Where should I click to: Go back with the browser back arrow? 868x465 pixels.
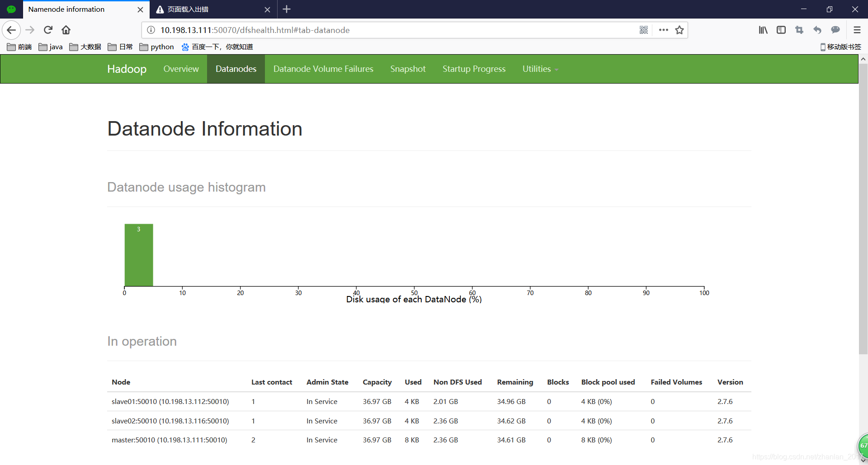11,30
